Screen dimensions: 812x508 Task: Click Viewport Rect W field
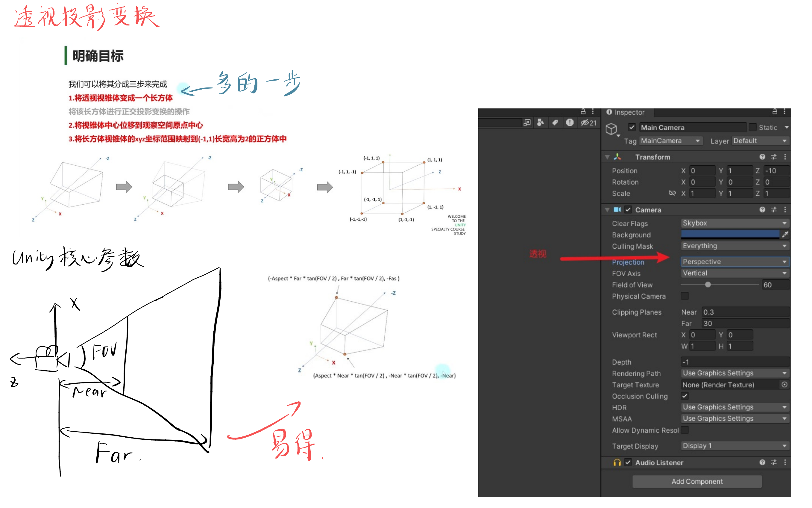pyautogui.click(x=702, y=346)
